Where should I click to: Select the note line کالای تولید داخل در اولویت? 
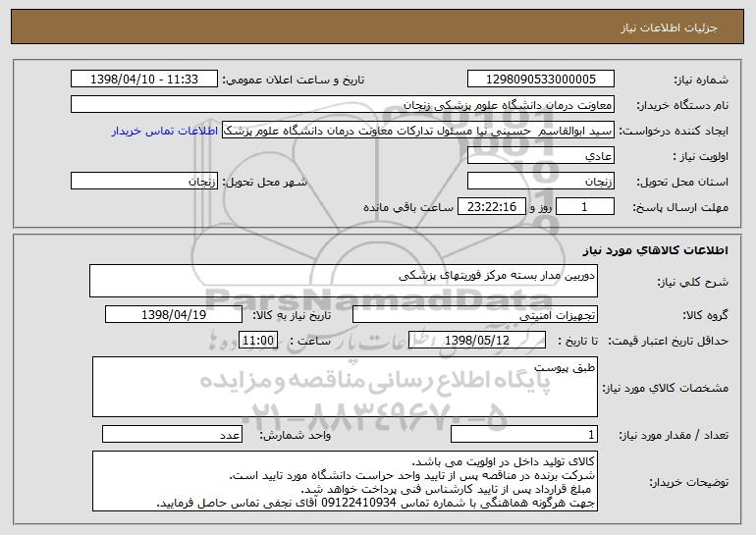coord(504,461)
